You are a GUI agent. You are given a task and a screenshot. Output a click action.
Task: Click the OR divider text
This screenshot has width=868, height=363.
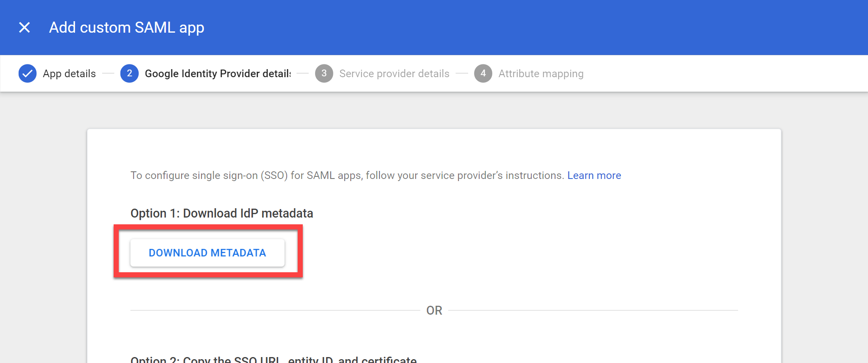434,310
